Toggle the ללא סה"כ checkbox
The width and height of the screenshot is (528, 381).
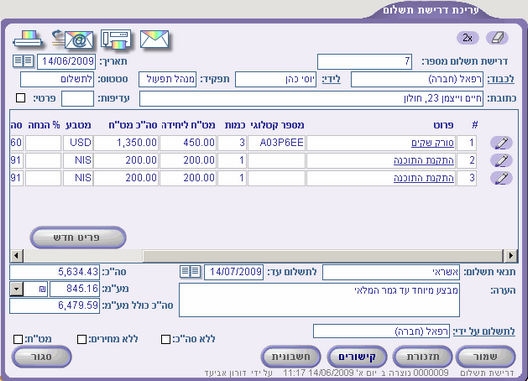point(166,339)
